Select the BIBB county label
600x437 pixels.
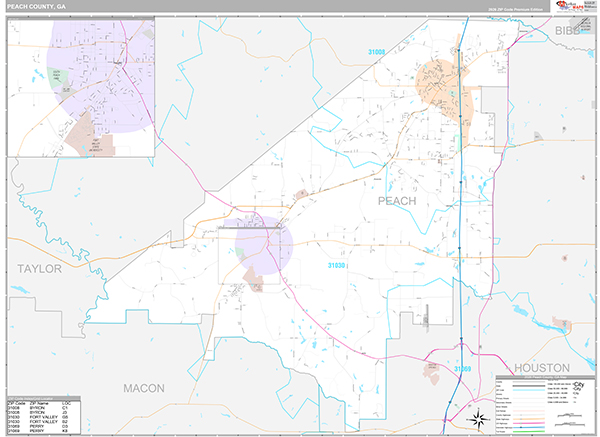(567, 31)
